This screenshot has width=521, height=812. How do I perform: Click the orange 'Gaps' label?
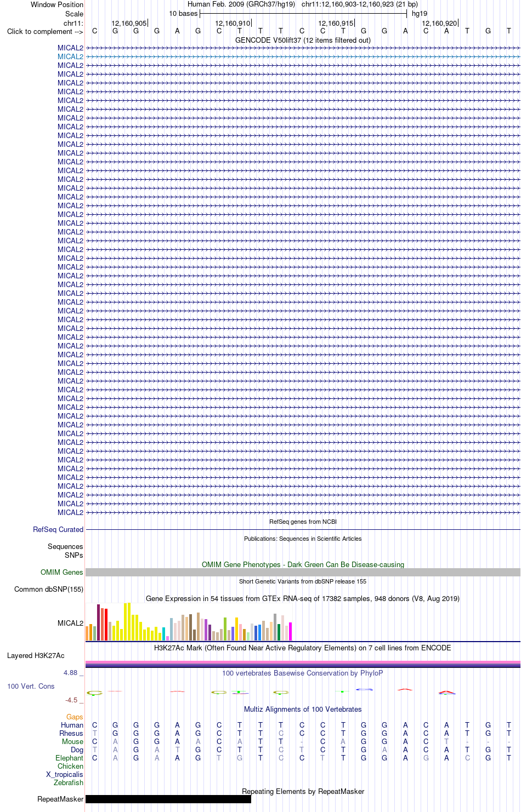(x=75, y=717)
